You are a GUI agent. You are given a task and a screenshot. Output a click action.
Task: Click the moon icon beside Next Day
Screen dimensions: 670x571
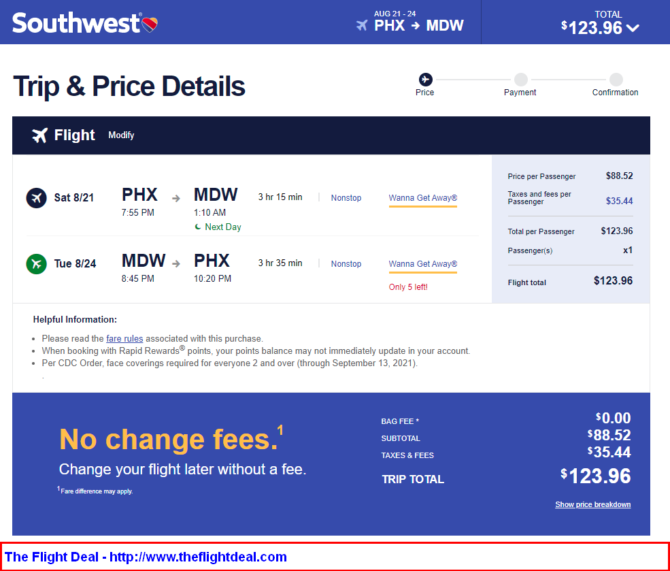(197, 227)
